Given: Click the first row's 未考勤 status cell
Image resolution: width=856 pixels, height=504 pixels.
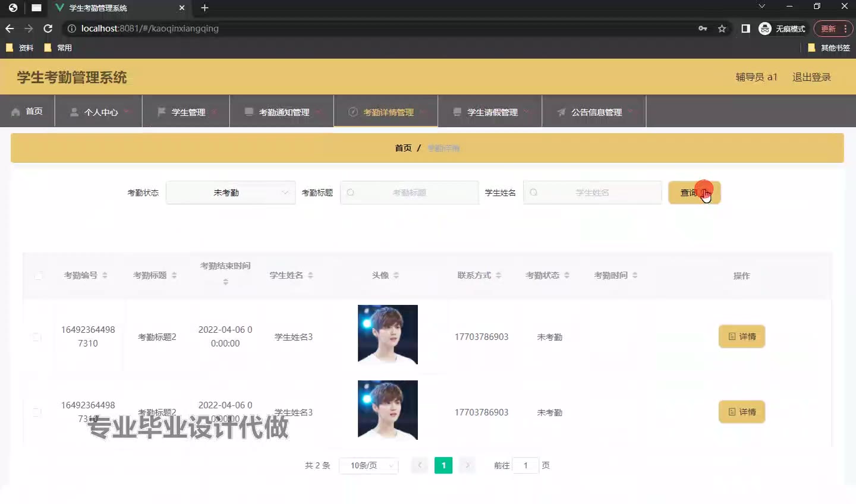Looking at the screenshot, I should (550, 337).
